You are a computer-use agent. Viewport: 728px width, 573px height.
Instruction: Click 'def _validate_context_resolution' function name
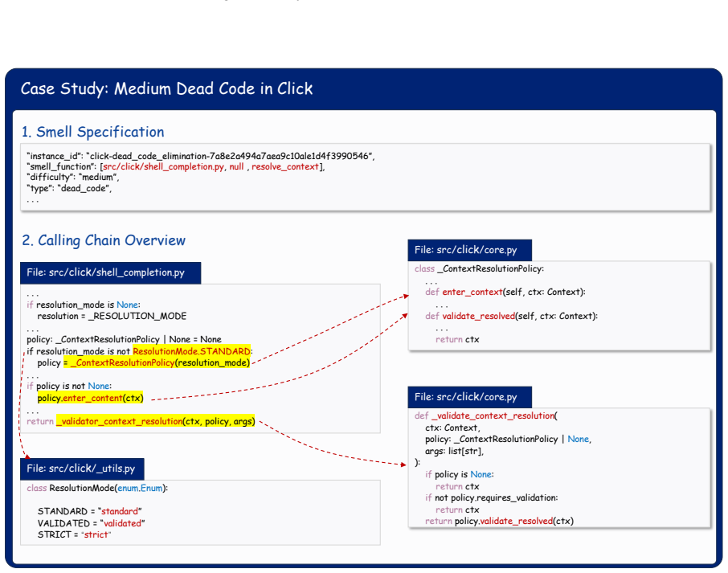click(485, 415)
